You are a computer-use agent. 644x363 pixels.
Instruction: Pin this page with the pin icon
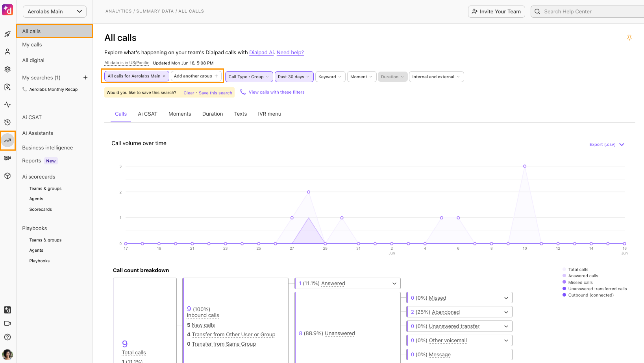point(629,38)
